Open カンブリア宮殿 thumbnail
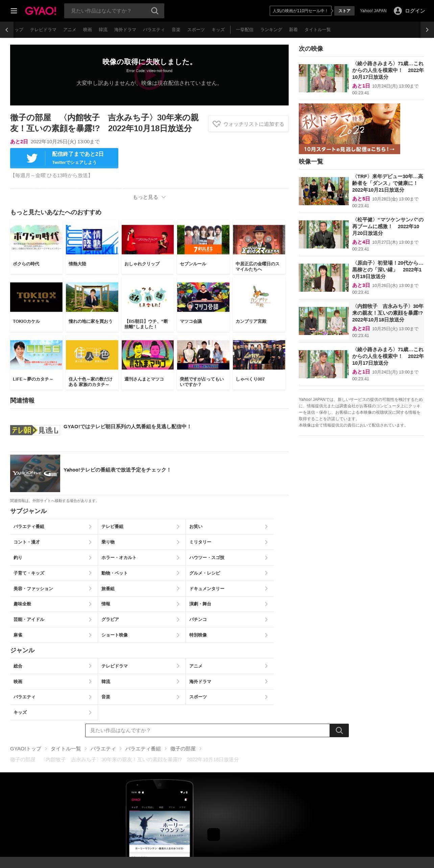 pyautogui.click(x=259, y=297)
